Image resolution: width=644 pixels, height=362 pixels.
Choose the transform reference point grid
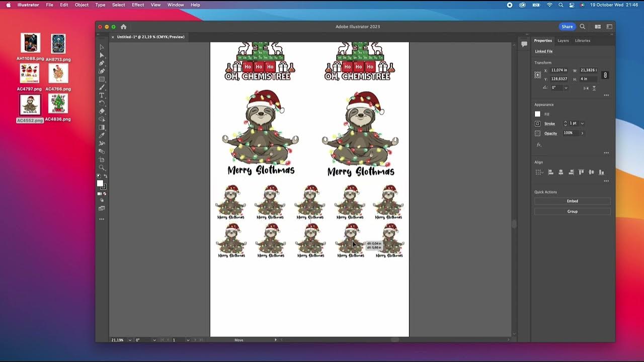tap(537, 74)
